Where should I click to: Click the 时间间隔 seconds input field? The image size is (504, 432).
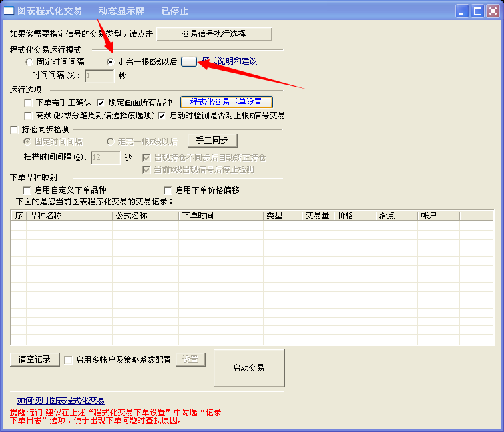[99, 76]
